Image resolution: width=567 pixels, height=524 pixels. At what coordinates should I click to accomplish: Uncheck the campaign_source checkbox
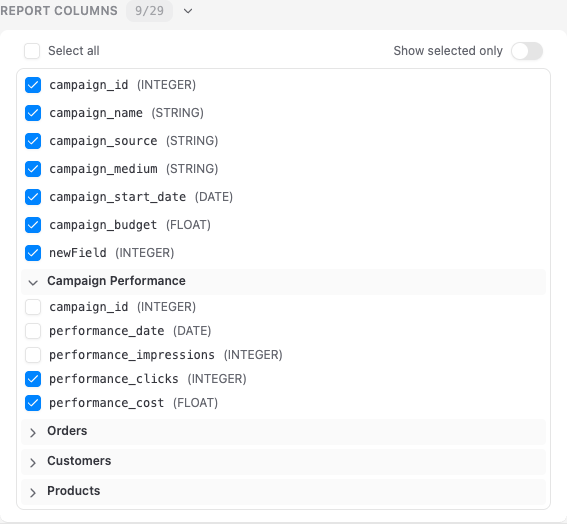(33, 141)
